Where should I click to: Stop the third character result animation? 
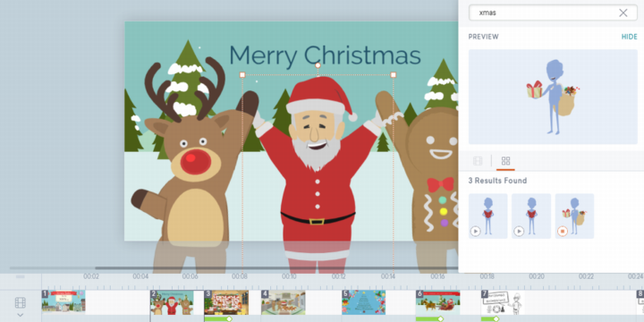563,232
